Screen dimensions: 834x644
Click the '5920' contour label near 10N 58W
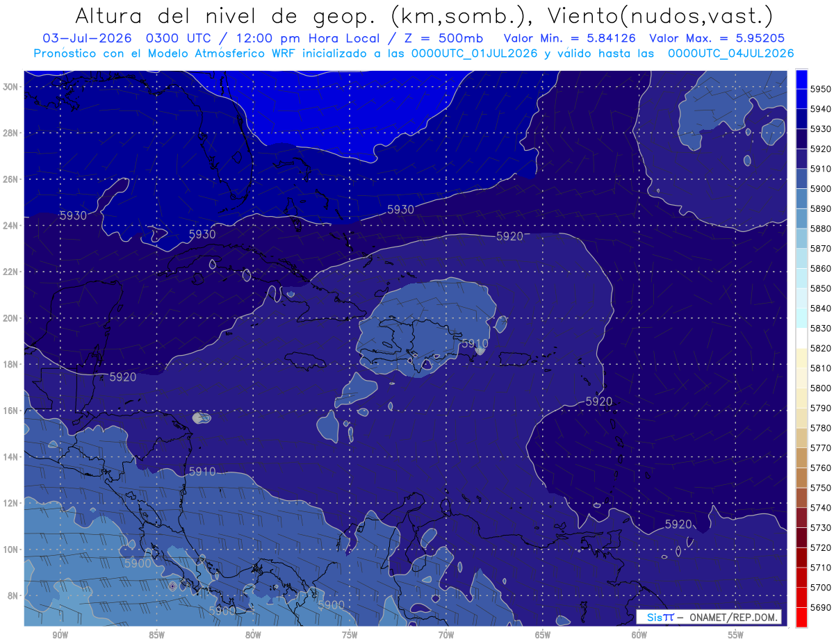(x=678, y=524)
